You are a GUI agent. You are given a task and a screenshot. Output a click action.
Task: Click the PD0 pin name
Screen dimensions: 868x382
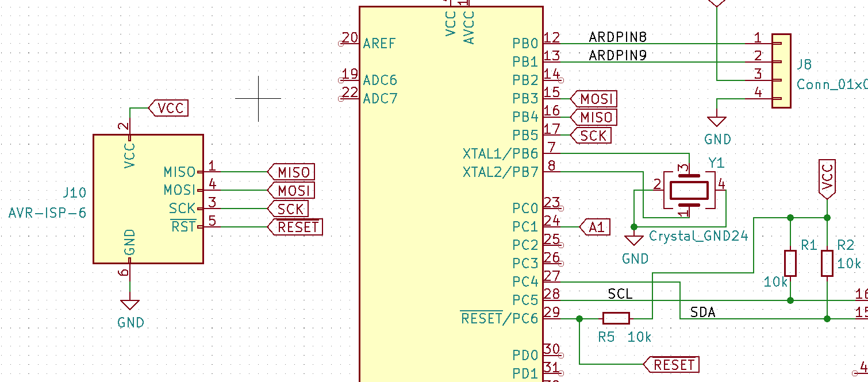point(525,356)
